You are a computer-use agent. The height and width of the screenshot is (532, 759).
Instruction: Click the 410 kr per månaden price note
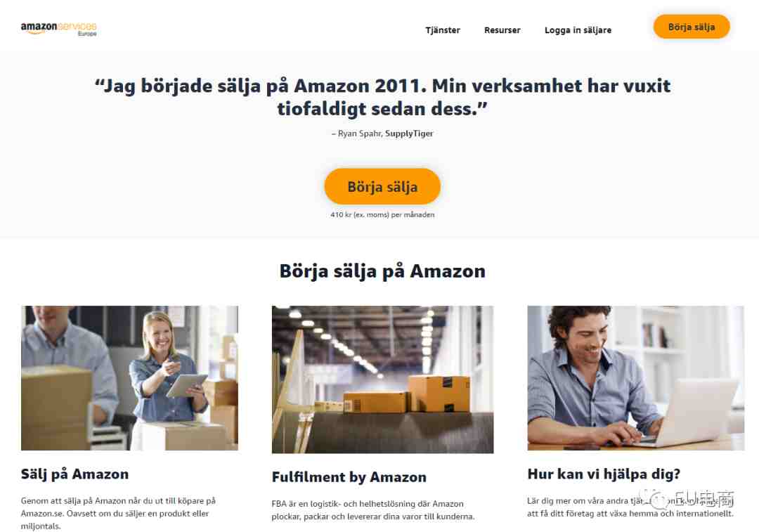click(x=382, y=214)
